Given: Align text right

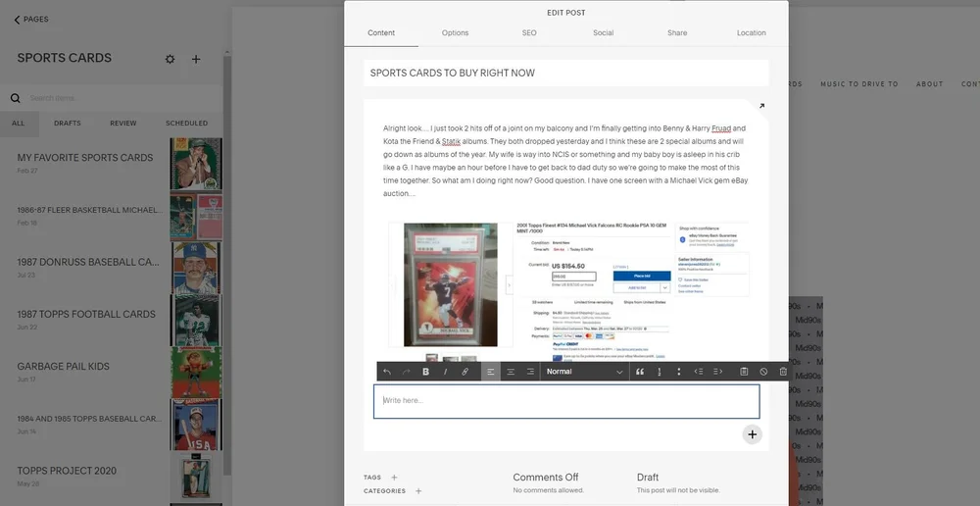Looking at the screenshot, I should point(530,372).
